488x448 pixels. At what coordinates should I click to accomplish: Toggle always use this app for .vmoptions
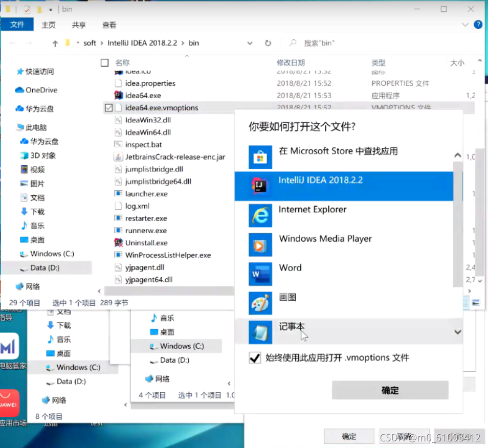pos(255,358)
